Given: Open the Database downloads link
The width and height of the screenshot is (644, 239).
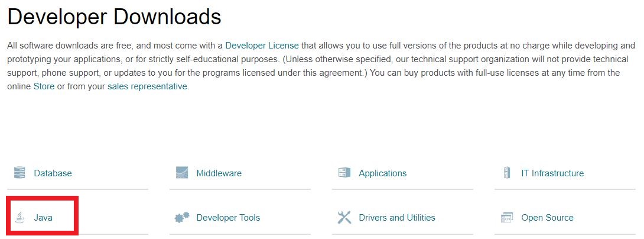Looking at the screenshot, I should tap(53, 173).
